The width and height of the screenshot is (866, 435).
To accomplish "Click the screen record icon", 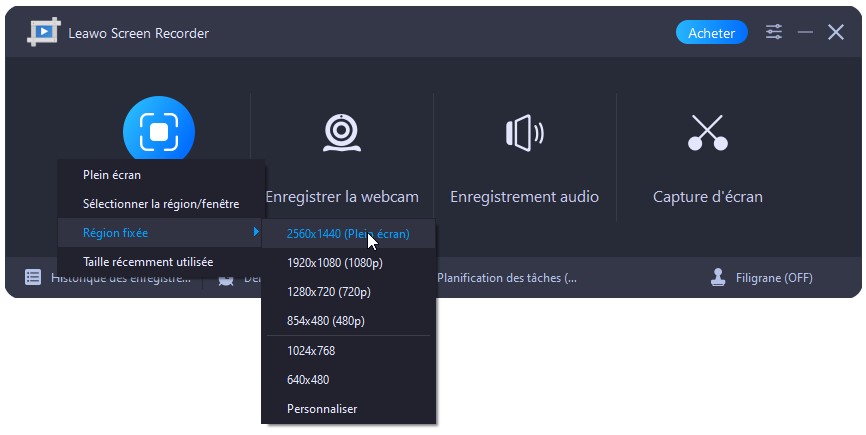I will tap(158, 132).
